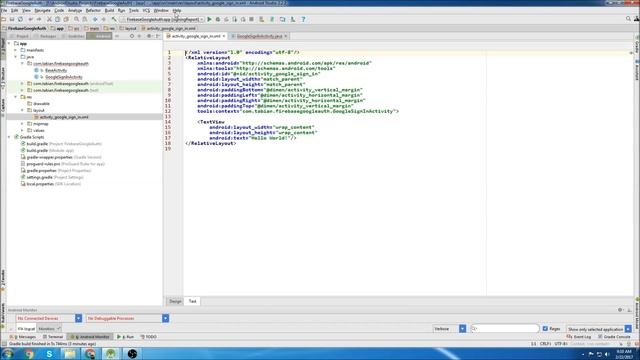The width and height of the screenshot is (640, 360).
Task: Click the logcat search input field
Action: [x=505, y=329]
